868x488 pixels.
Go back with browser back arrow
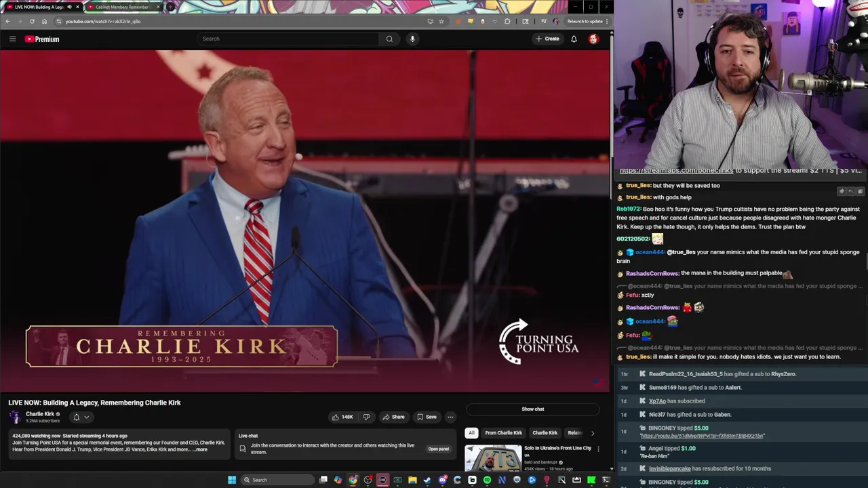coord(7,21)
